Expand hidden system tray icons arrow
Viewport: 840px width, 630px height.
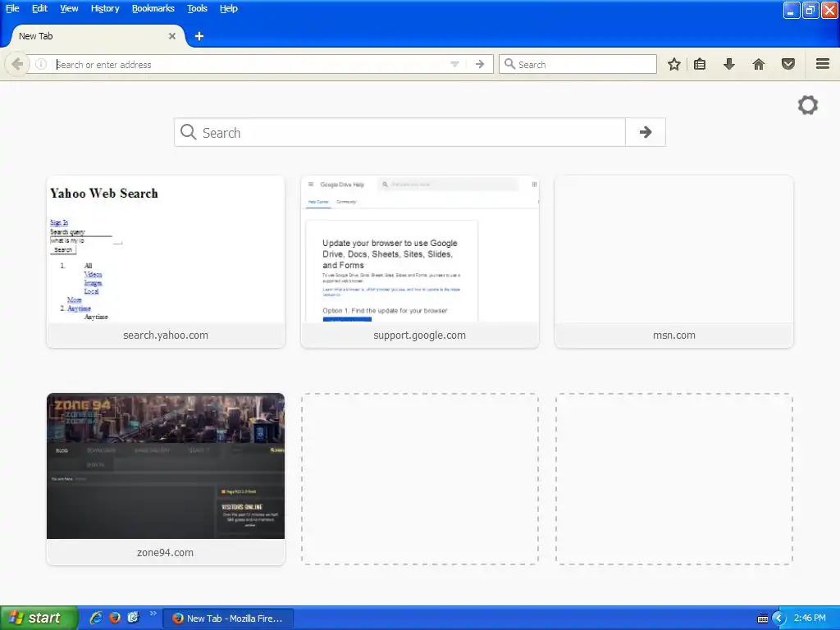coord(779,619)
